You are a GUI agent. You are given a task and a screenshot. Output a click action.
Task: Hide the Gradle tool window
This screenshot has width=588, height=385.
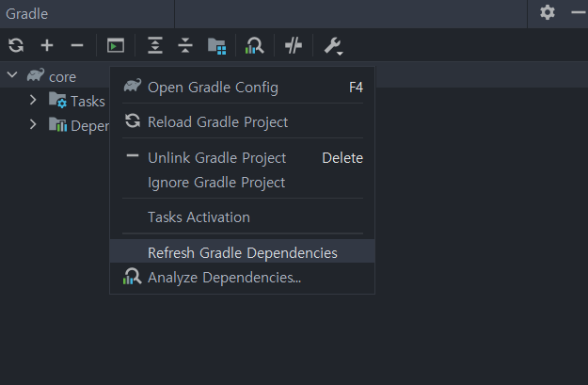(x=579, y=12)
